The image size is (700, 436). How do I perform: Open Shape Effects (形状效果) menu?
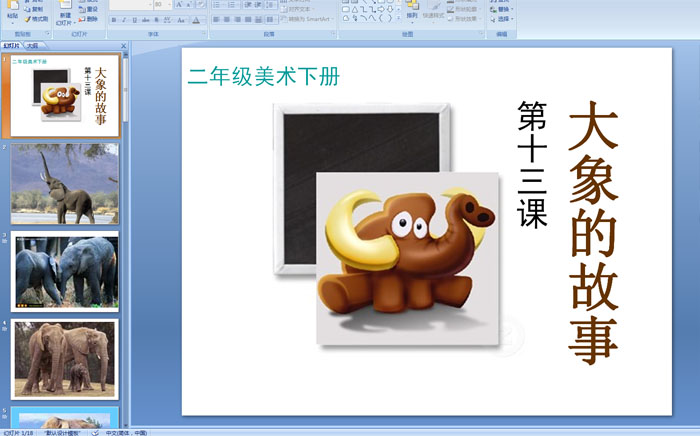pyautogui.click(x=465, y=19)
